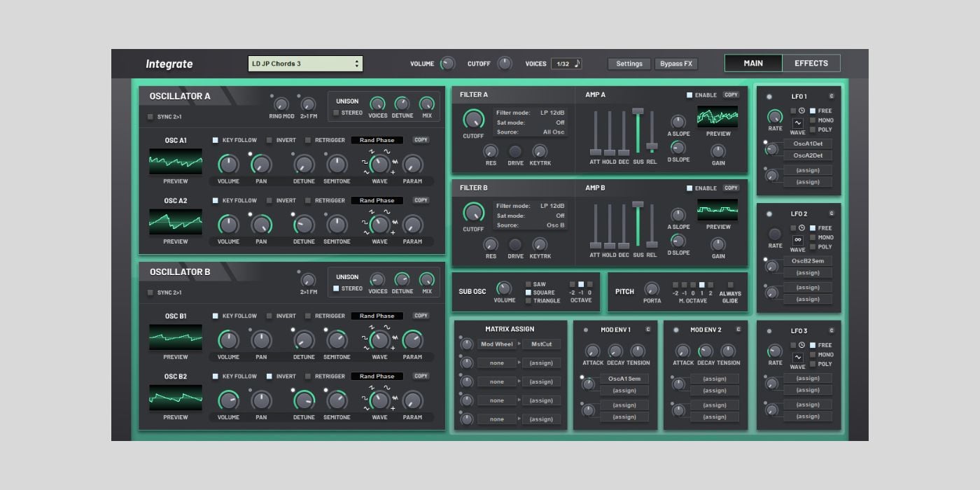Click the LFO 2 infinity wave icon
This screenshot has width=980, height=490.
point(797,239)
